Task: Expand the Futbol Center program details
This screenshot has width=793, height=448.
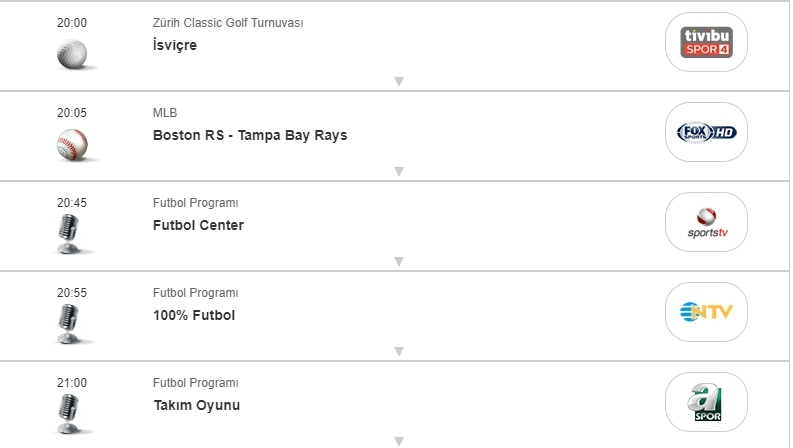Action: (398, 262)
